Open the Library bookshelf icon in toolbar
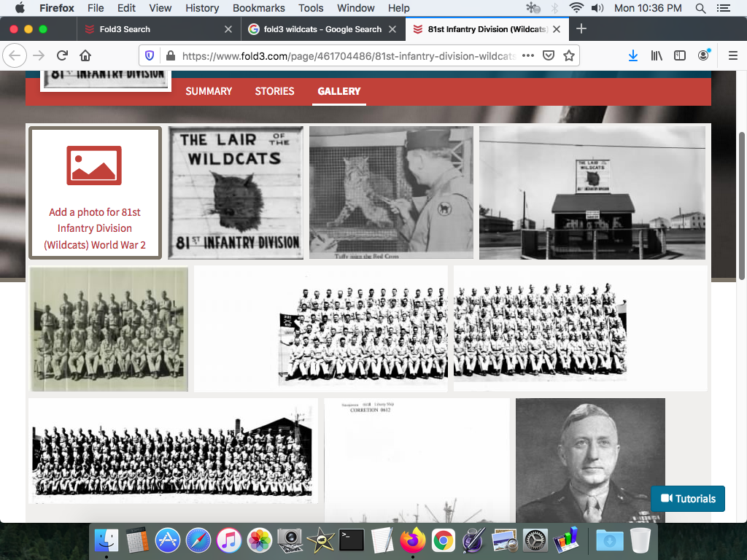Viewport: 747px width, 560px height. 657,55
